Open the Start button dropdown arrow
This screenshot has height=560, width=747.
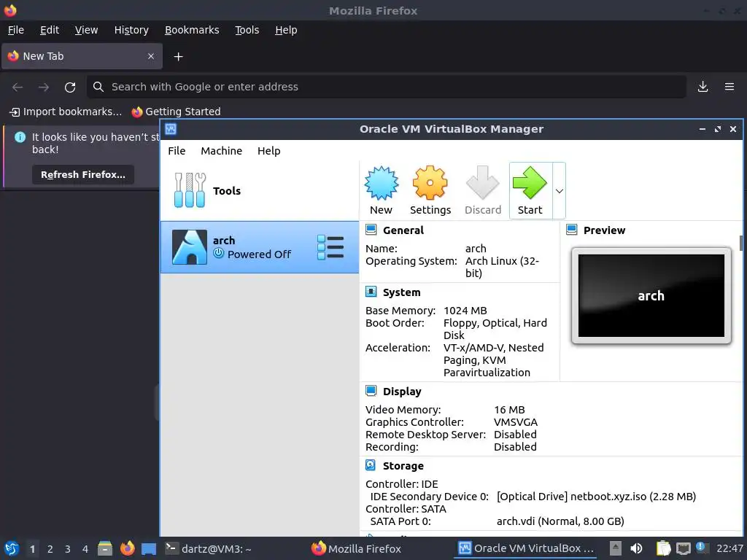(x=560, y=191)
